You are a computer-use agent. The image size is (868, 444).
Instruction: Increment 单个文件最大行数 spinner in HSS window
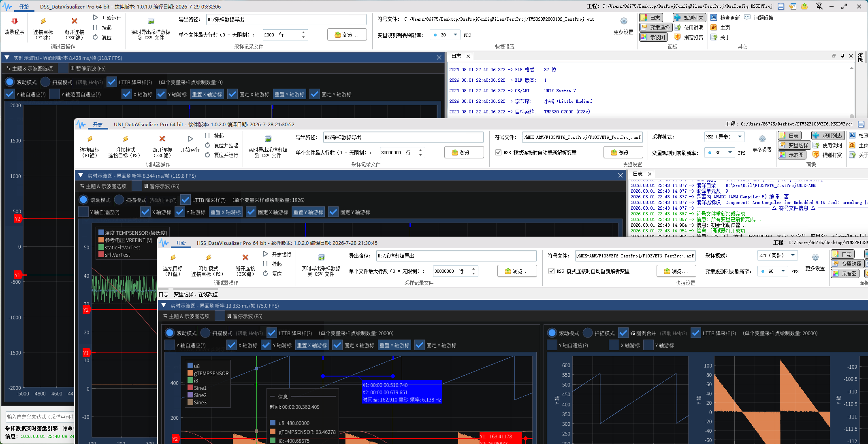tap(473, 268)
